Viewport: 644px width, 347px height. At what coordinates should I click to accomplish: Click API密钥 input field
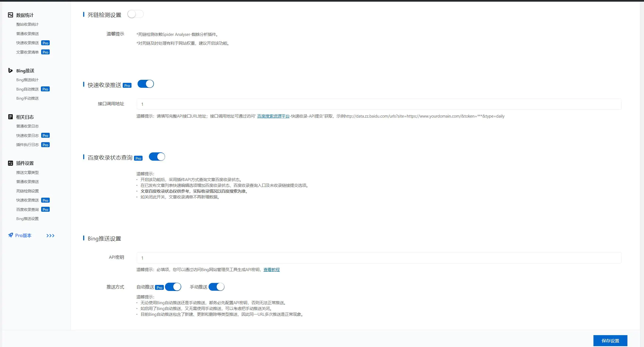[378, 258]
